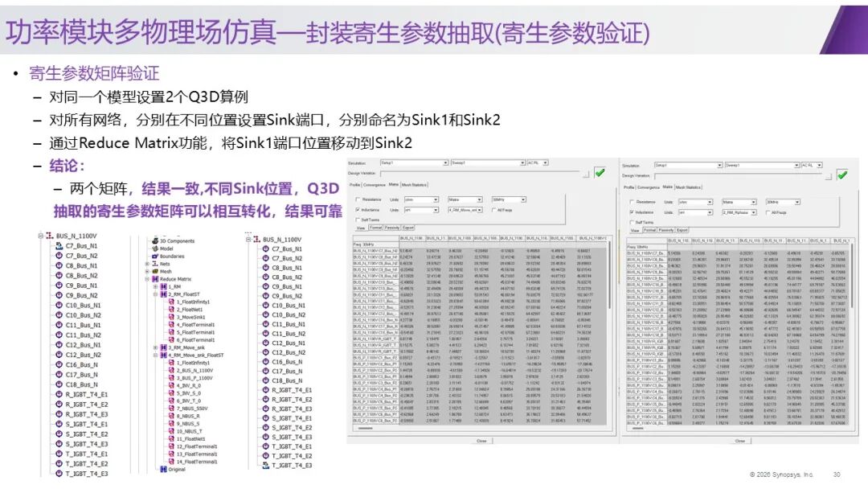Image resolution: width=868 pixels, height=489 pixels.
Task: Open Export sub-tab in right dialog
Action: tap(682, 230)
